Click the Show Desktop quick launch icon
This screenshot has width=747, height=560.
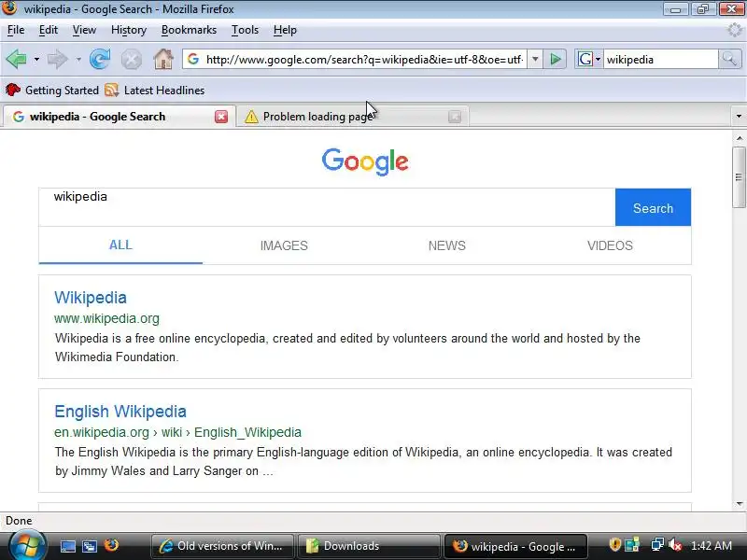pos(67,546)
